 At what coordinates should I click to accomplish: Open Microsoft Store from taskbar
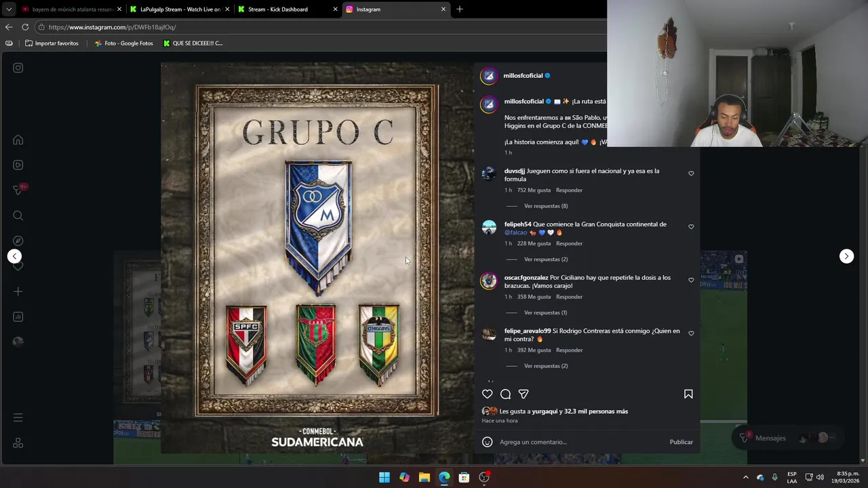464,477
